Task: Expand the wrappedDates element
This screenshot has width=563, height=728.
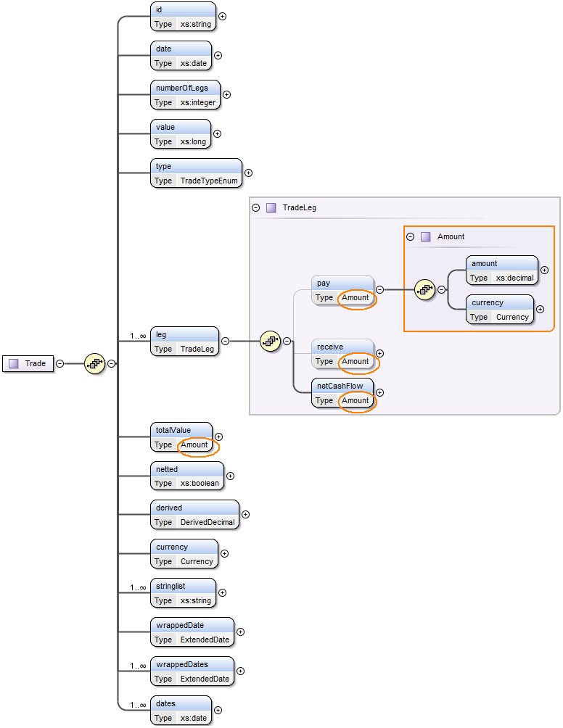Action: (x=241, y=671)
